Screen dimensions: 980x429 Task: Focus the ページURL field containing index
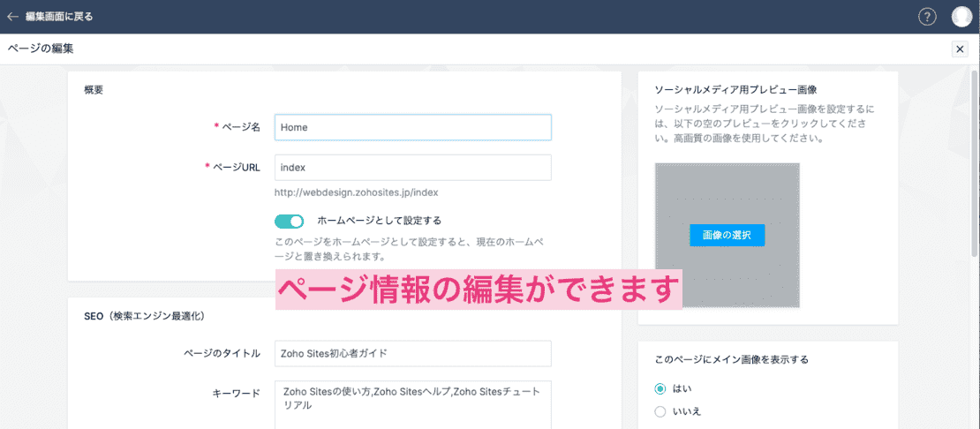tap(413, 168)
